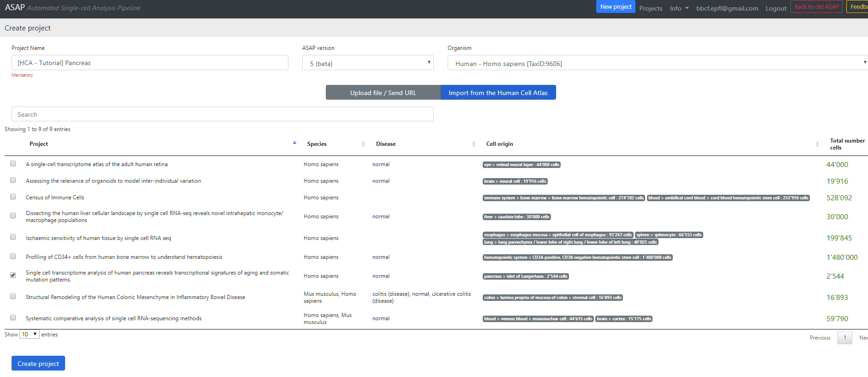
Task: Open the ASAP version dropdown
Action: point(367,63)
